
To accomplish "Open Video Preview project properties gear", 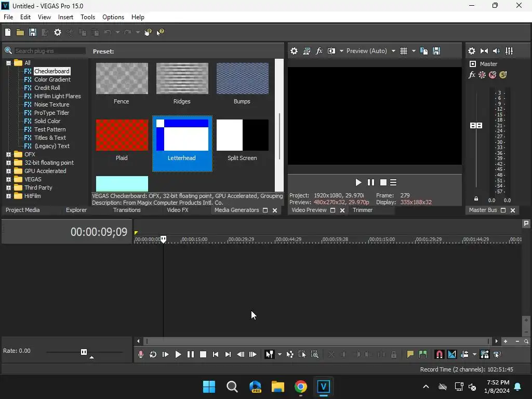I will pyautogui.click(x=294, y=51).
